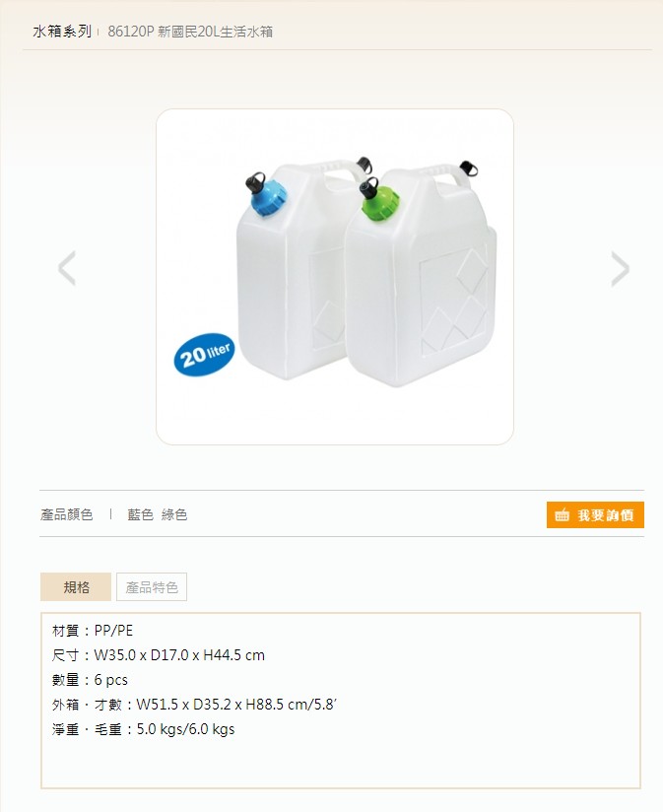The height and width of the screenshot is (812, 663).
Task: Advance to the next product image
Action: (x=620, y=269)
